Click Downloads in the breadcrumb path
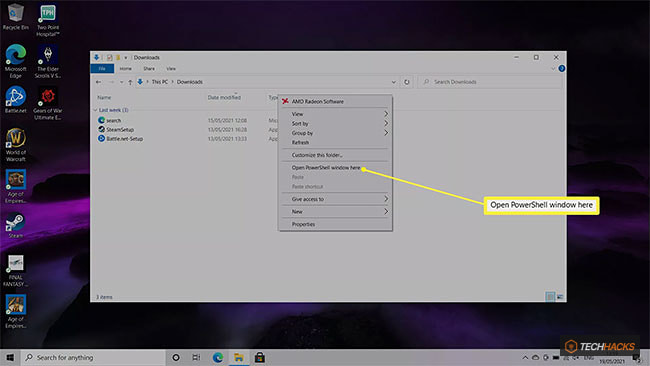 click(x=190, y=82)
